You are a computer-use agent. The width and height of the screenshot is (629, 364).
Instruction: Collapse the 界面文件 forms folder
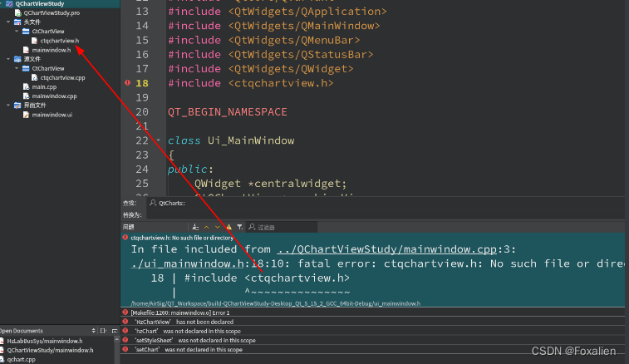tap(7, 106)
